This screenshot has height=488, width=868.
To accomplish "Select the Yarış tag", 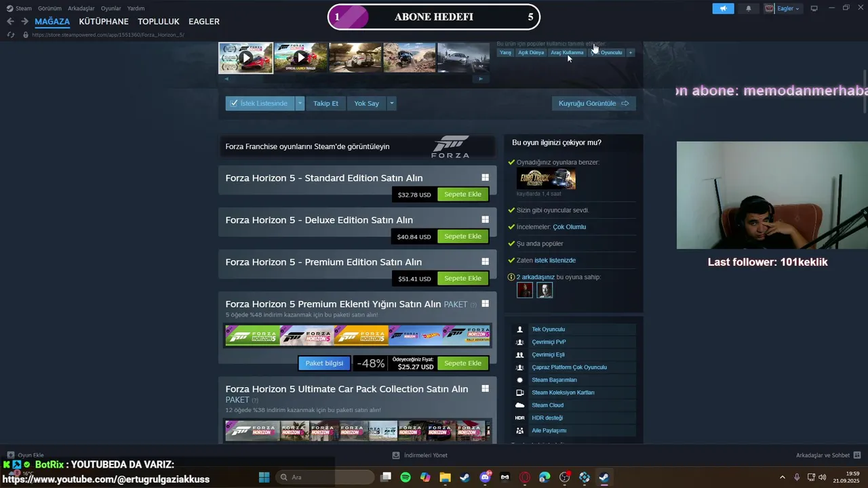I will point(506,52).
